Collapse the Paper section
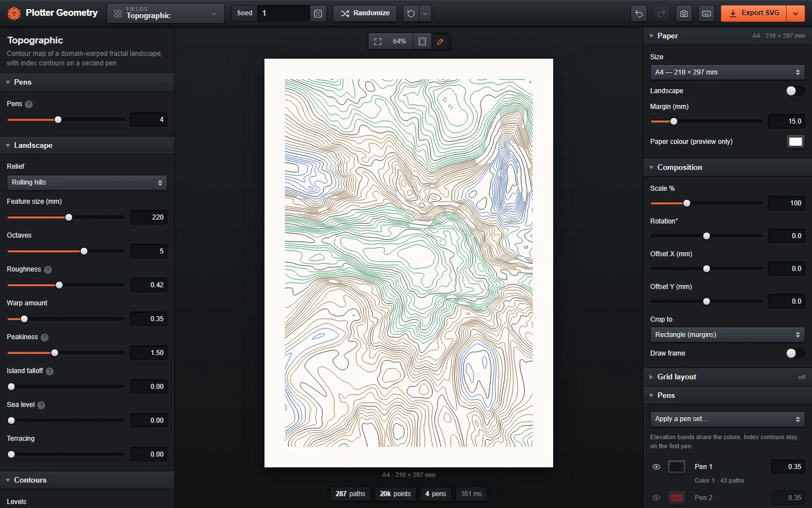Image resolution: width=812 pixels, height=508 pixels. [x=727, y=36]
